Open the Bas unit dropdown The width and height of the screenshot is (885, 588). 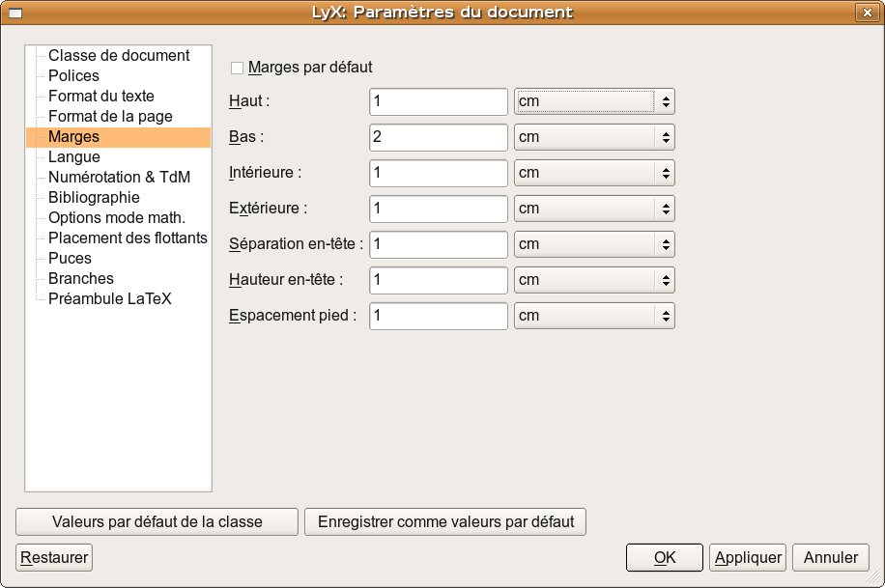[x=593, y=137]
